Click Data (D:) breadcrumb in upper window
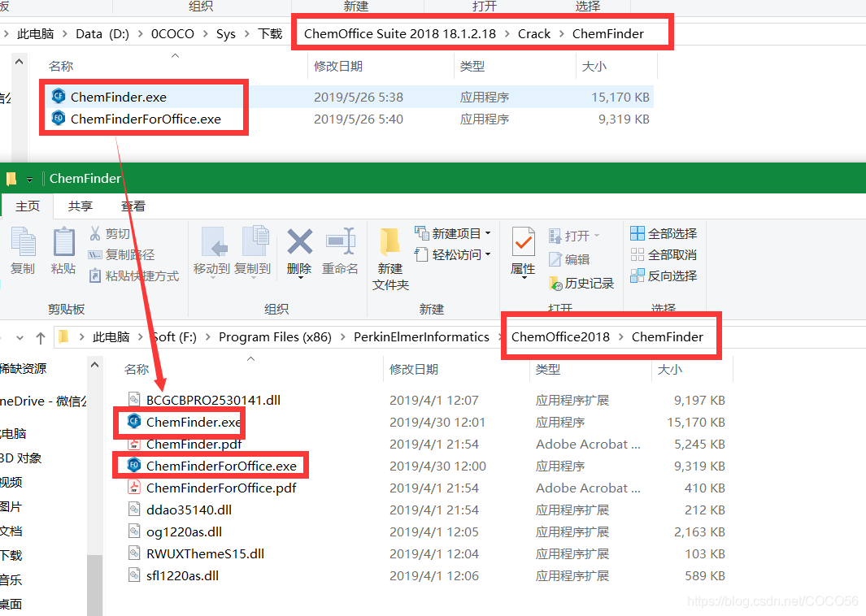This screenshot has width=866, height=616. tap(102, 33)
